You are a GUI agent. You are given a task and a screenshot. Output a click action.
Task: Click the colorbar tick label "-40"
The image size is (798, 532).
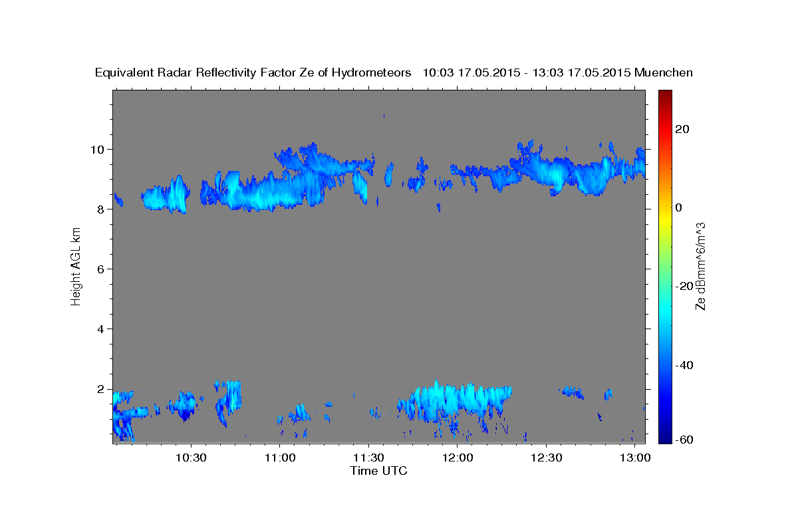click(x=684, y=365)
